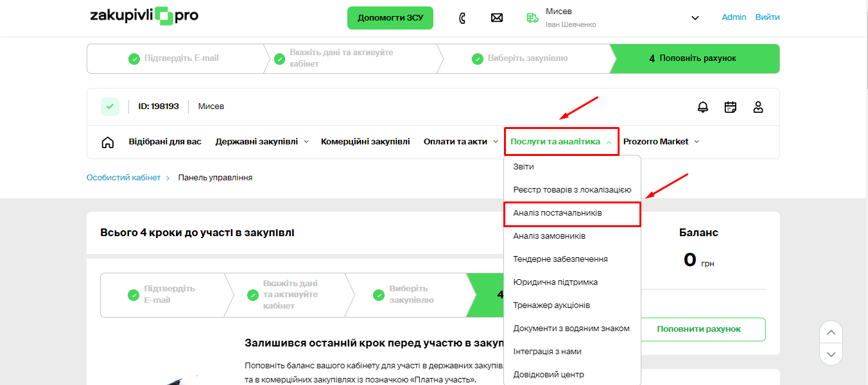868x385 pixels.
Task: Expand the Оплати та акти menu
Action: pos(460,142)
